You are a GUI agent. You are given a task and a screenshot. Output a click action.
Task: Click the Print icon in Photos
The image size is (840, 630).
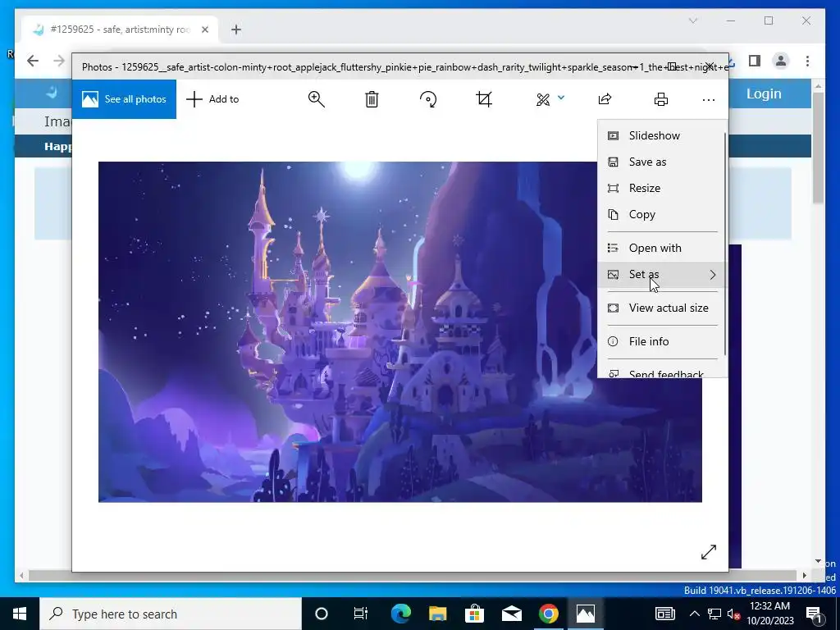tap(661, 99)
